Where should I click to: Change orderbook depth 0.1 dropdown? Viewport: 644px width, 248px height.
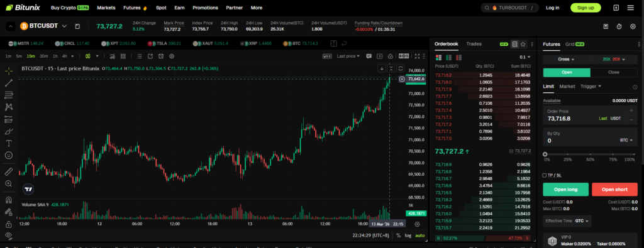525,57
